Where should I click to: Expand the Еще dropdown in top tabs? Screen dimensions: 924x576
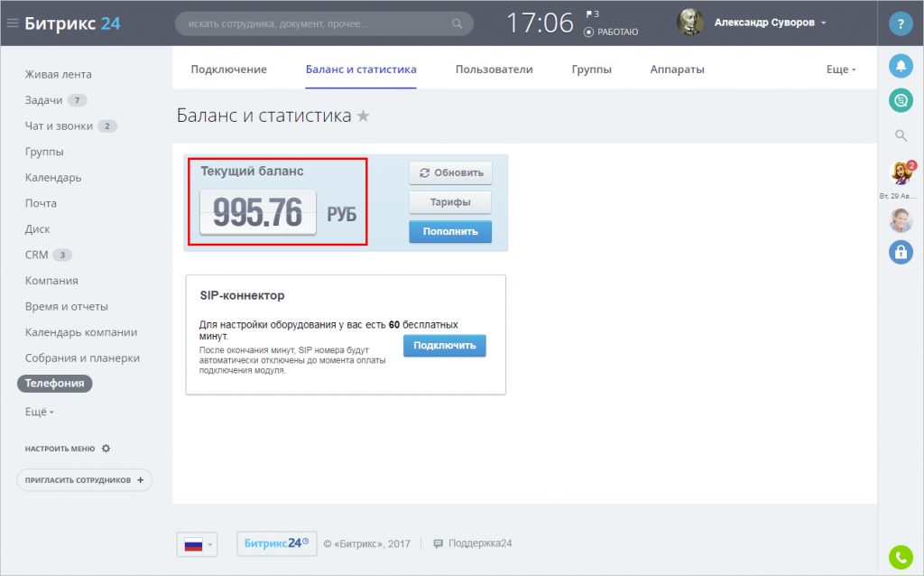coord(840,70)
